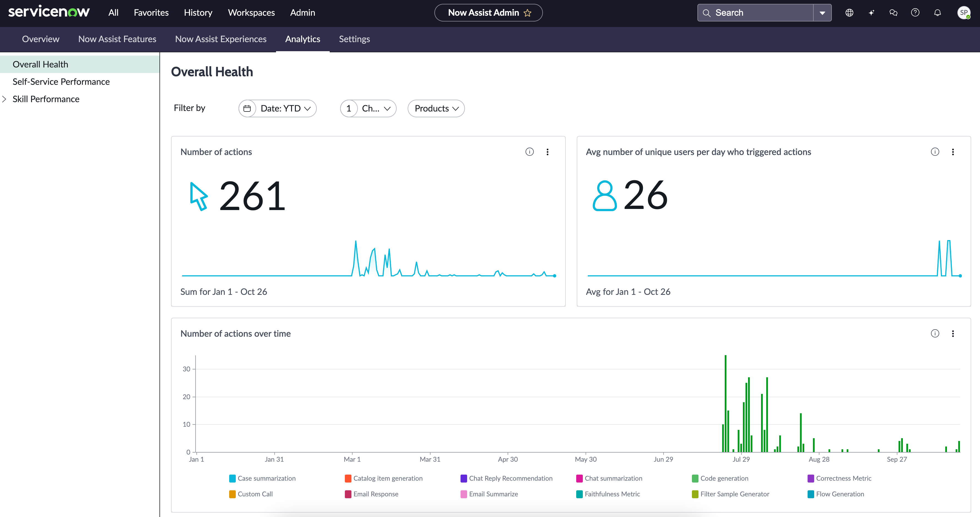Open the All menu
Screen dimensions: 980x517
click(113, 13)
